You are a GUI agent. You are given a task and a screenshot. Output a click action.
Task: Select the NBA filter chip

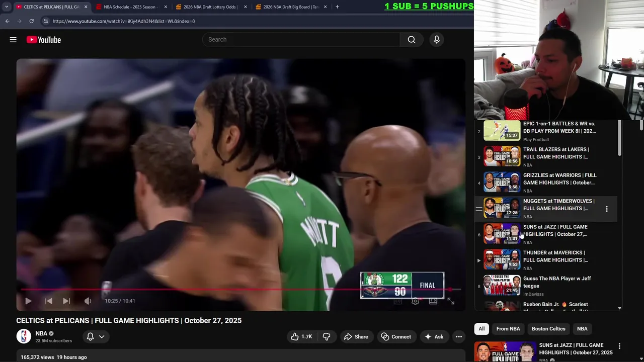(x=582, y=329)
